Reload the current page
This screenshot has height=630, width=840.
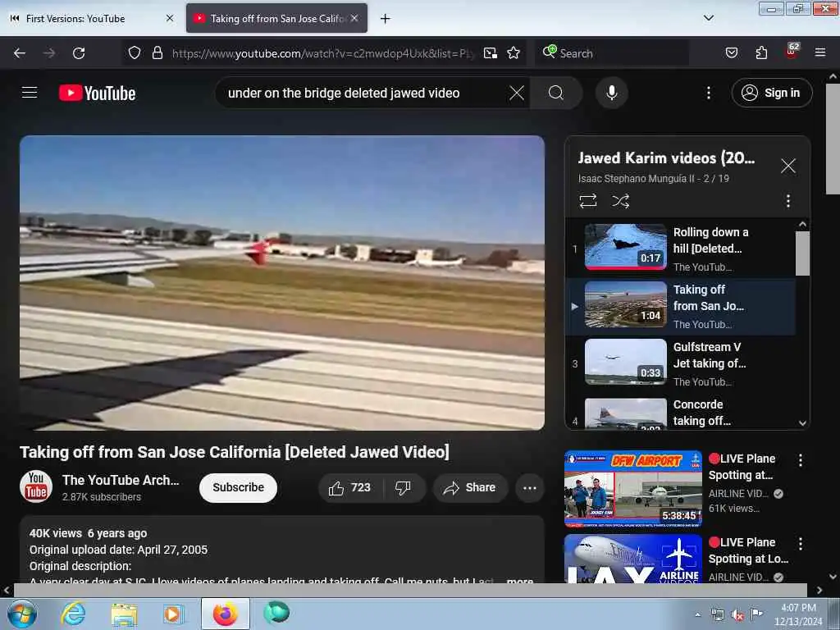coord(79,53)
